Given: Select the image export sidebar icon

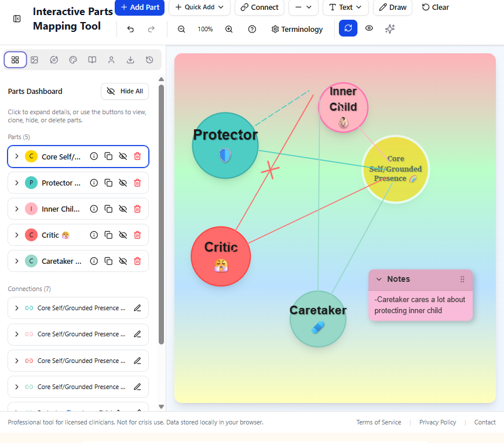Looking at the screenshot, I should pos(35,59).
